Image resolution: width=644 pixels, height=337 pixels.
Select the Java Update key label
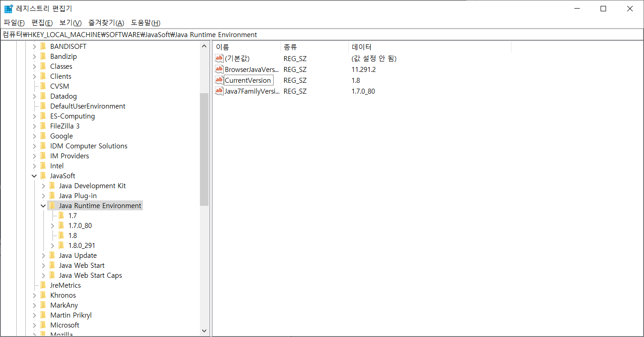point(78,255)
